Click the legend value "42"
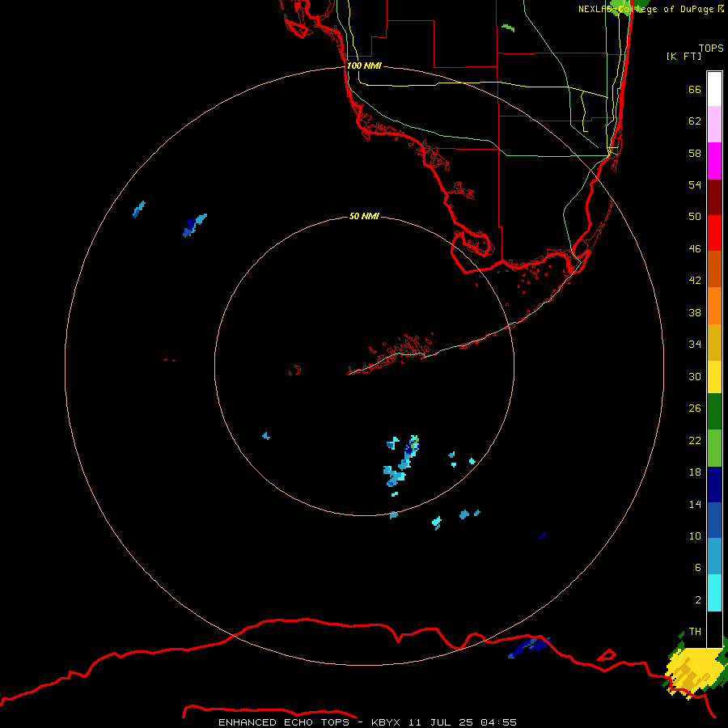728x728 pixels. (x=695, y=281)
